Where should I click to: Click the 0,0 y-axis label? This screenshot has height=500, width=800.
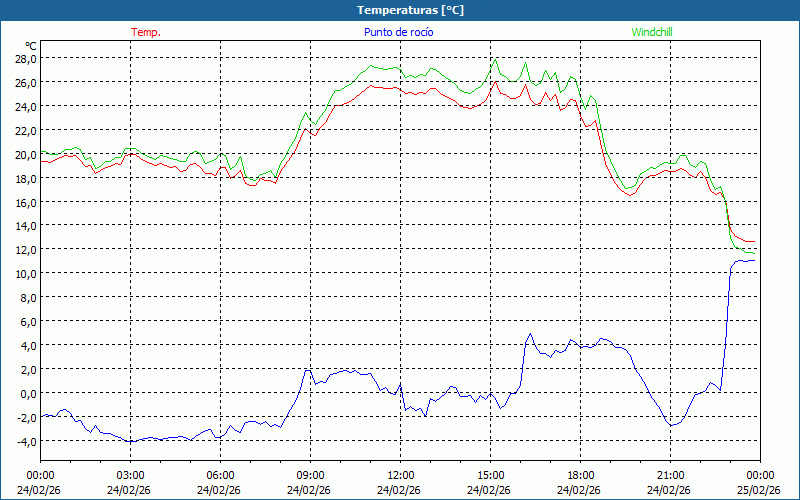(x=28, y=393)
